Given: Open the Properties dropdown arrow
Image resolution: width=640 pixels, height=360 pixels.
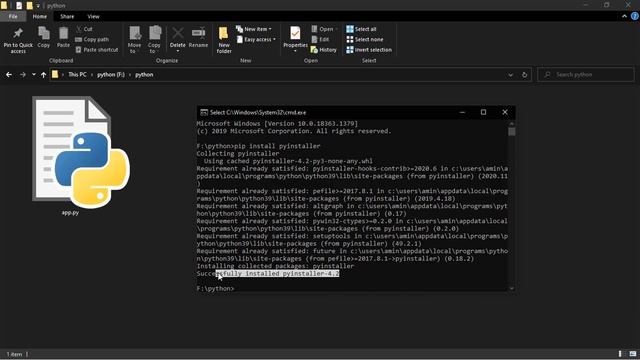Looking at the screenshot, I should tap(295, 51).
